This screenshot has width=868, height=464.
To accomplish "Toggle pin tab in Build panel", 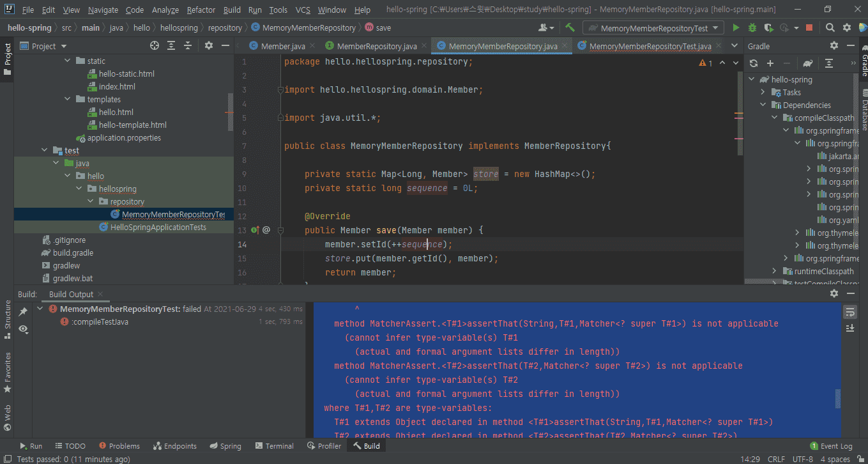I will [x=24, y=312].
